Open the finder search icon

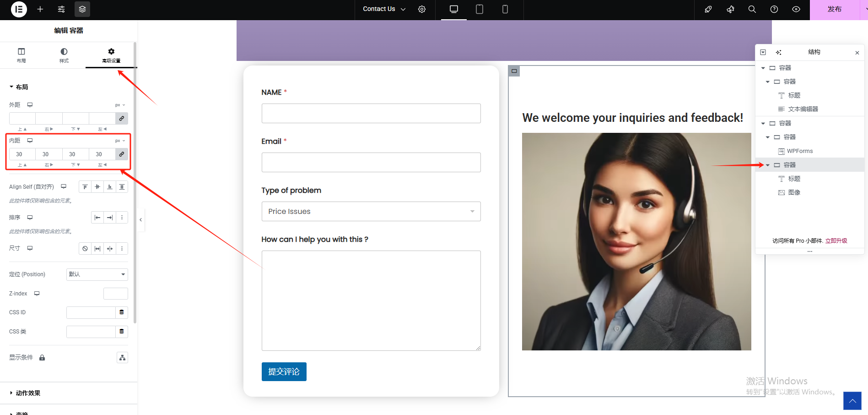tap(752, 9)
